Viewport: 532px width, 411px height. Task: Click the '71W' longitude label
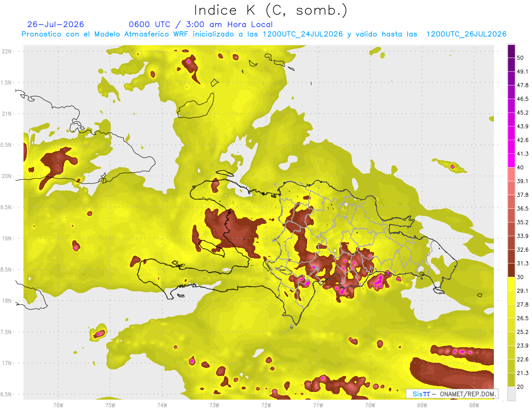coord(318,405)
